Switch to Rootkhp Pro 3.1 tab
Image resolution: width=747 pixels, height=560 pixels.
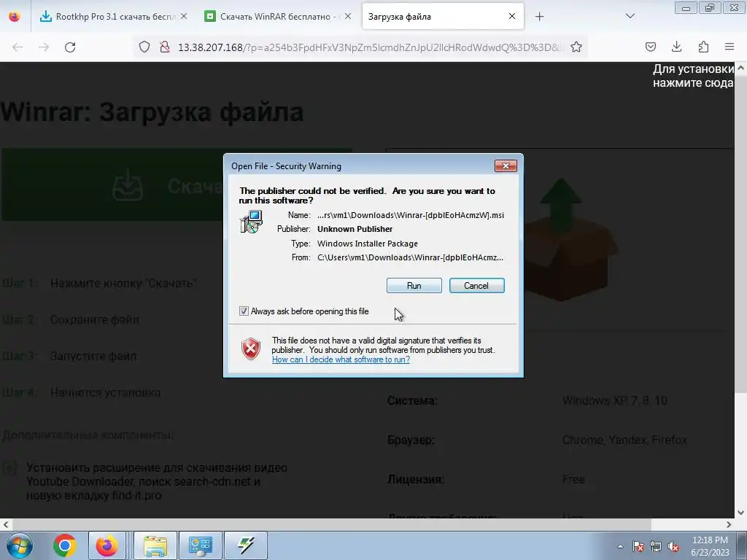click(x=109, y=17)
